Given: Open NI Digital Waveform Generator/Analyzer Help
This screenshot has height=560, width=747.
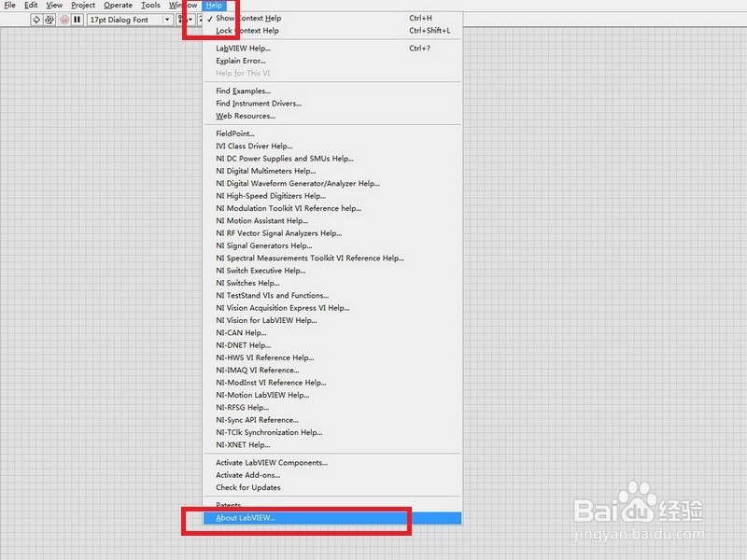Looking at the screenshot, I should pos(332,183).
